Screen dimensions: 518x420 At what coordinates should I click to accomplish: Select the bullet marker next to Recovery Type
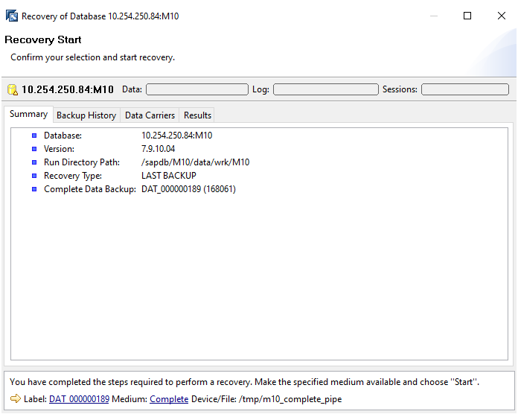34,176
